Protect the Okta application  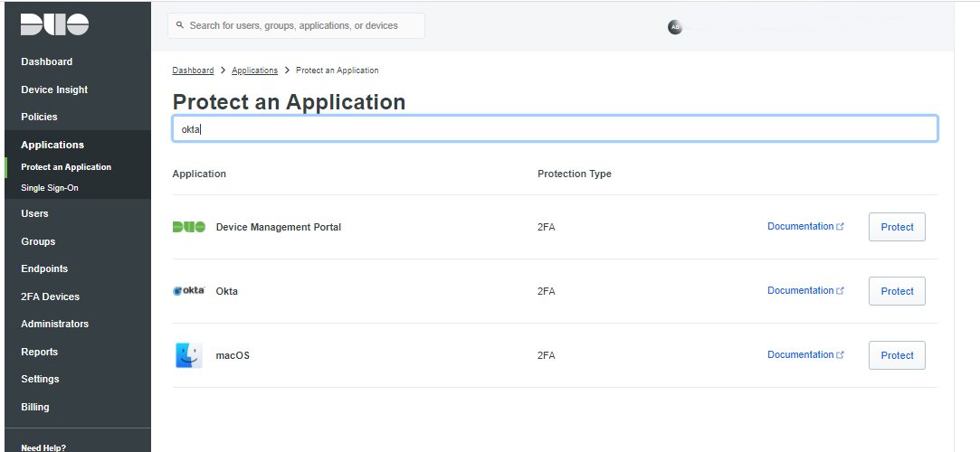click(x=896, y=291)
